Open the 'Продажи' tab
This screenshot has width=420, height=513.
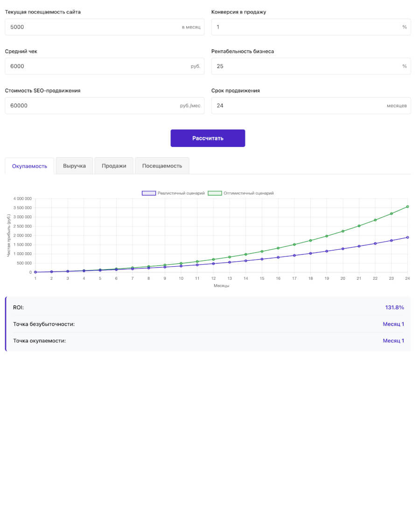(x=114, y=166)
